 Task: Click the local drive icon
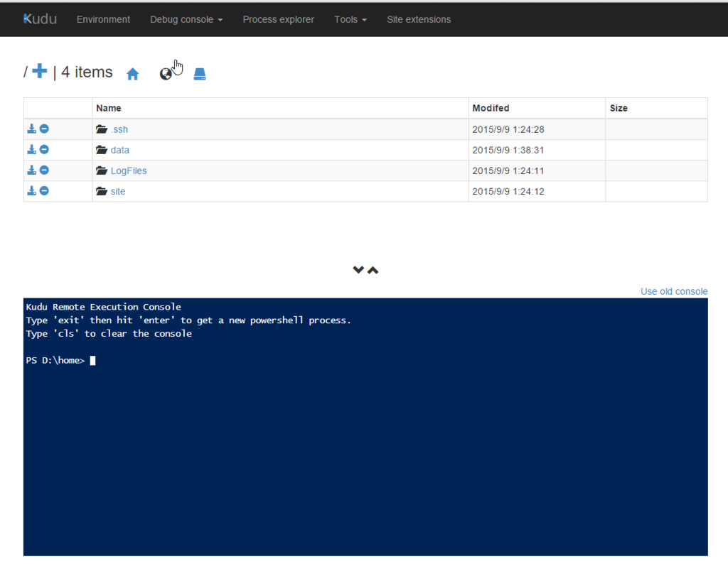point(199,73)
